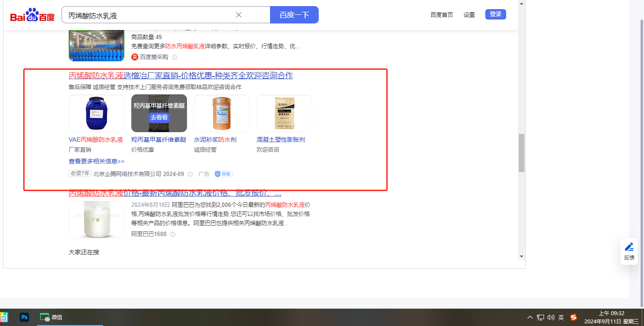Open the network tray icon
This screenshot has height=326, width=644.
541,317
